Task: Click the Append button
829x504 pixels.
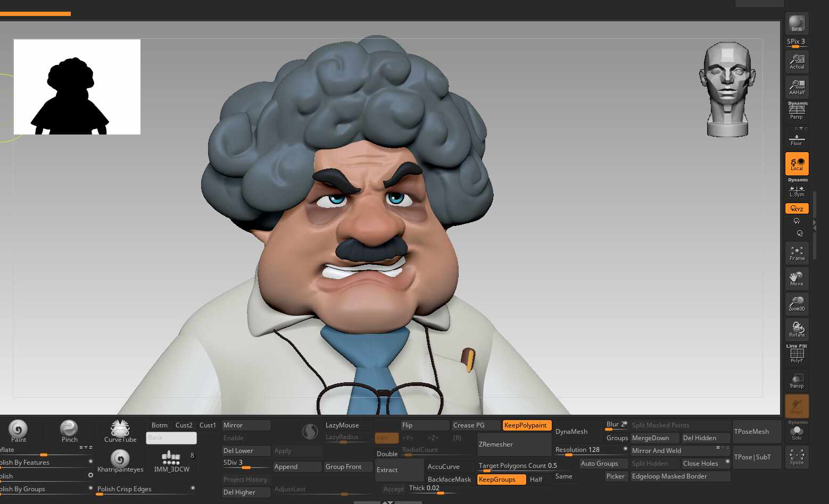Action: point(297,467)
